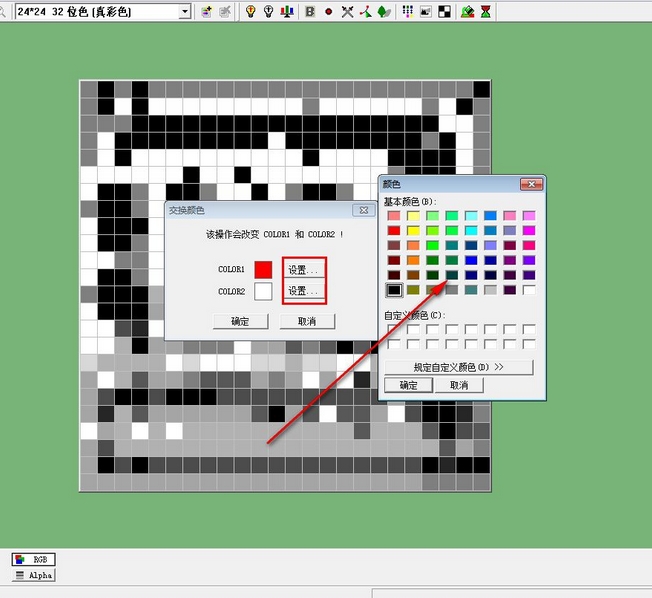Click the red dot toolbar icon
Image resolution: width=652 pixels, height=598 pixels.
point(328,12)
